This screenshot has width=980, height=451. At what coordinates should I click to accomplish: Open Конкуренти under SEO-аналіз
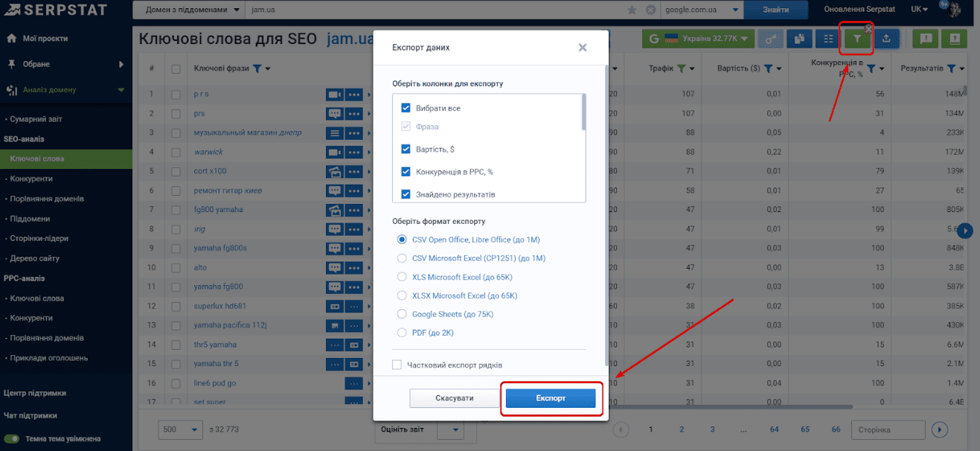pyautogui.click(x=31, y=179)
